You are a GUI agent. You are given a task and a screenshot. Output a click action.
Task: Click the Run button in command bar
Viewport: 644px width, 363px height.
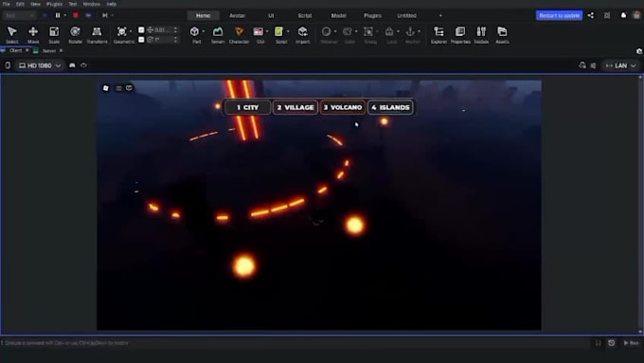(632, 343)
